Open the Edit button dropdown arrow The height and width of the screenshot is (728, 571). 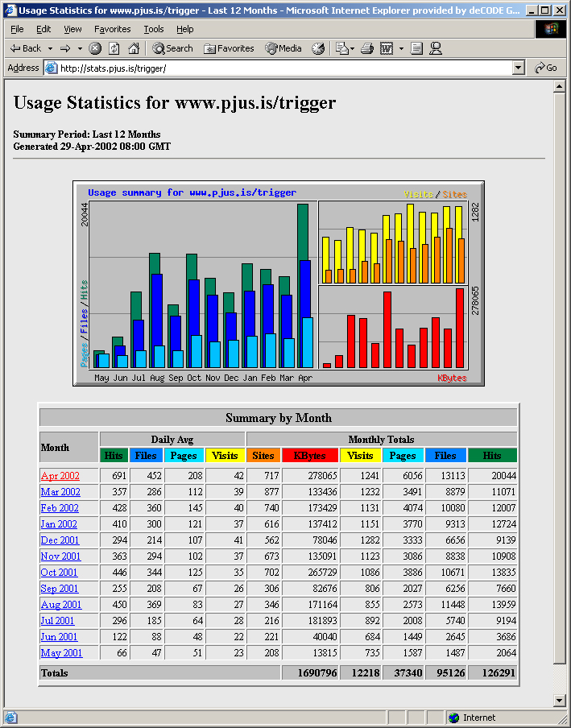click(x=401, y=48)
